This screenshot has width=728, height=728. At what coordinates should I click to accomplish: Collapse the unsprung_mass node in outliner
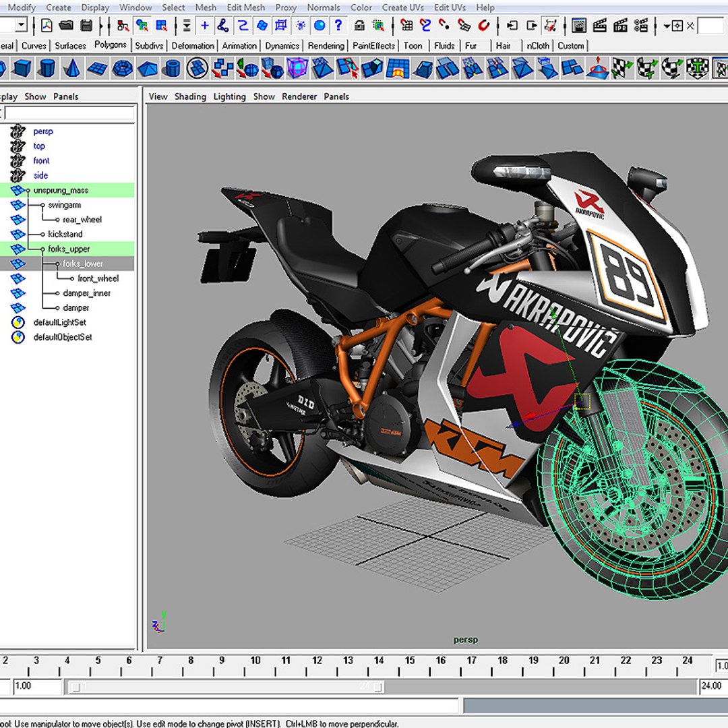coord(28,190)
